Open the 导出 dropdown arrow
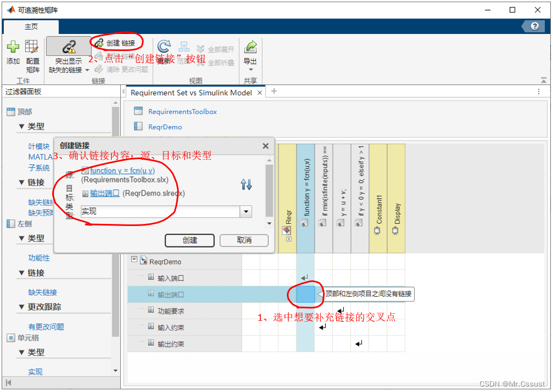The width and height of the screenshot is (553, 392). [250, 70]
